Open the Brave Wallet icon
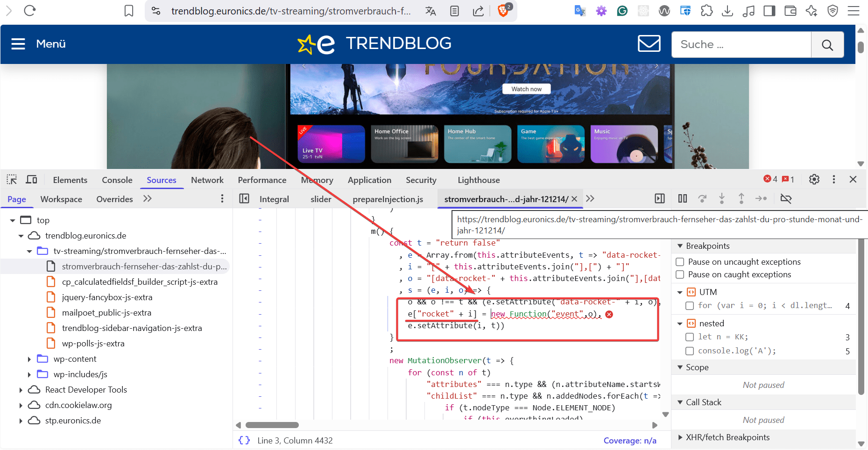The height and width of the screenshot is (450, 868). click(x=790, y=11)
